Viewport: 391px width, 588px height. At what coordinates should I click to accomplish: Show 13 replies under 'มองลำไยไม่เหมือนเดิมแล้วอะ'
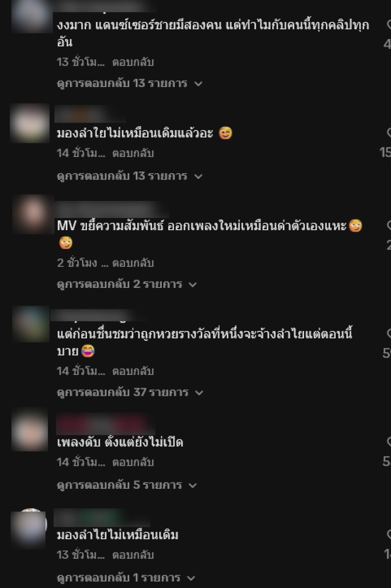pyautogui.click(x=130, y=176)
